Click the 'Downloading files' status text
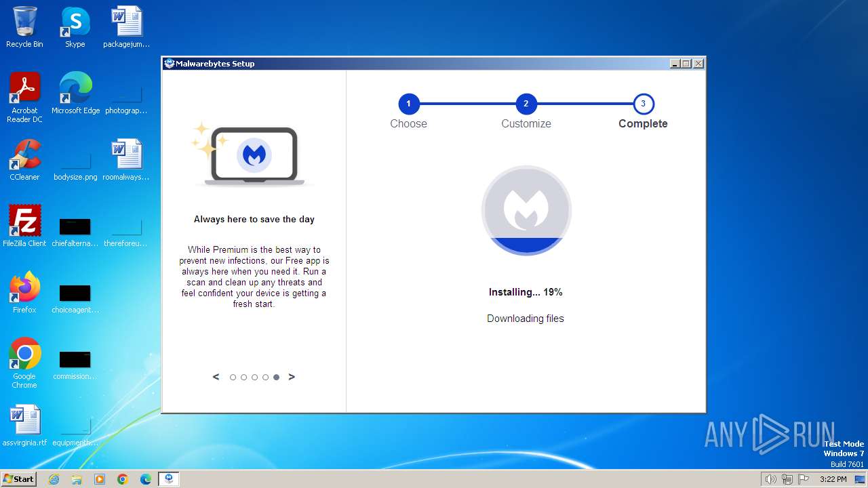 [x=526, y=319]
